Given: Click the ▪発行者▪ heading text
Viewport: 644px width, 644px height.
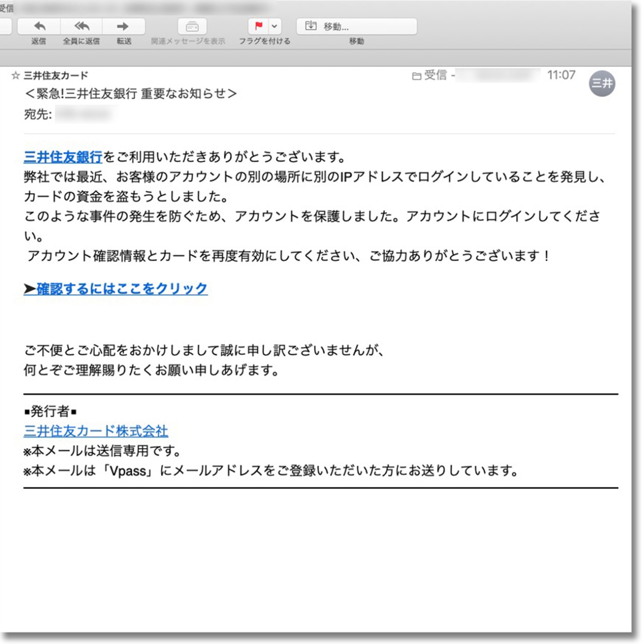Looking at the screenshot, I should tap(50, 412).
